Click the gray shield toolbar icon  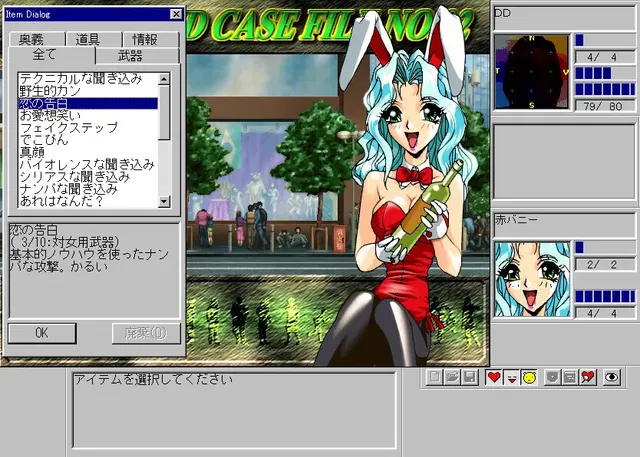click(x=552, y=377)
